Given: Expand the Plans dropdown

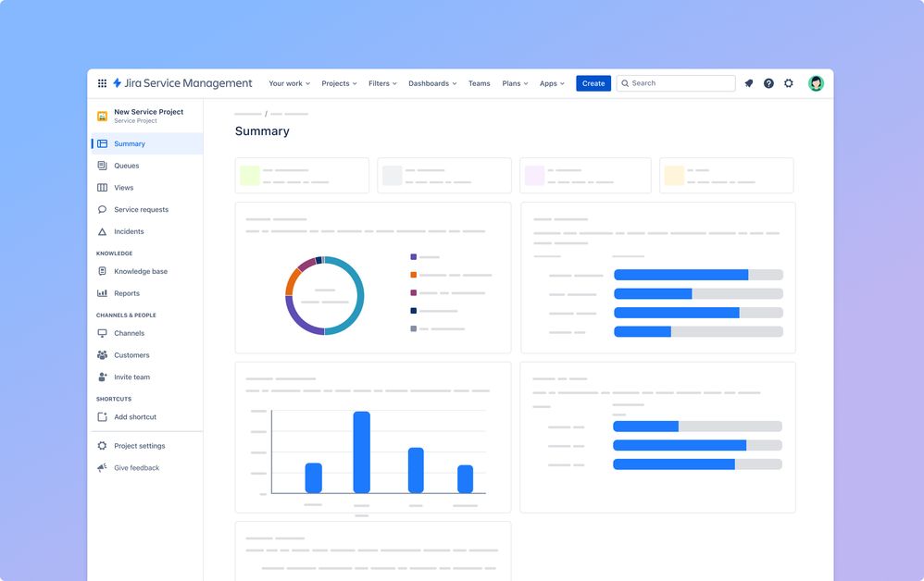Looking at the screenshot, I should [x=515, y=83].
